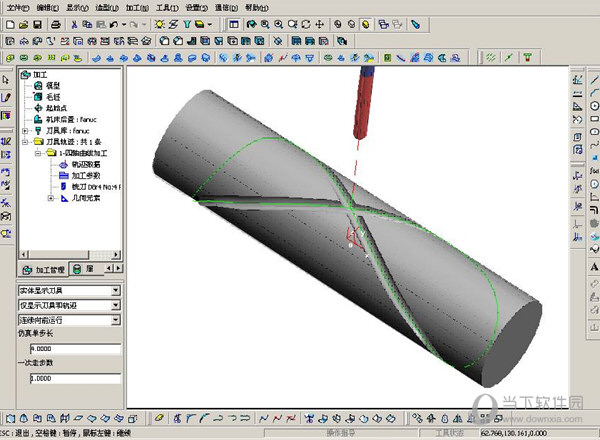600x440 pixels.
Task: Click the Cut scissors icon
Action: 74,25
